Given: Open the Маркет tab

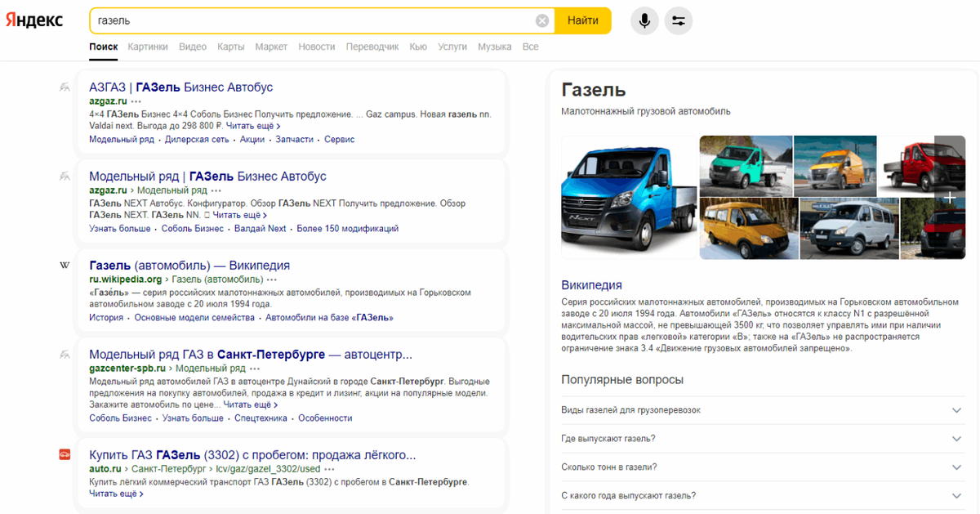Looking at the screenshot, I should 271,47.
